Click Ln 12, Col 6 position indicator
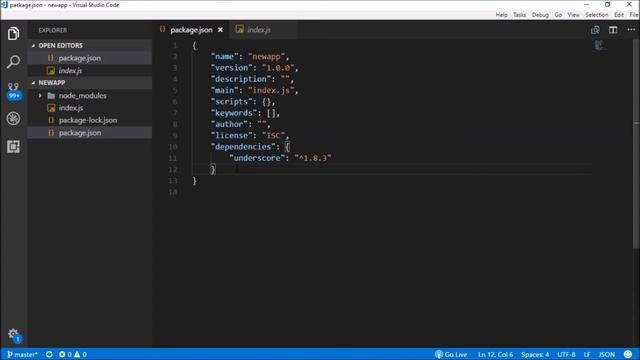This screenshot has height=360, width=640. point(495,354)
